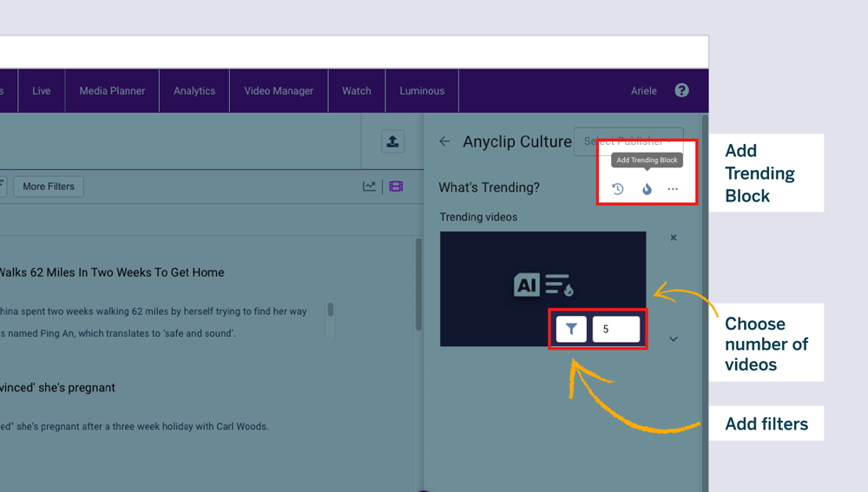Select the AI trending videos thumbnail

click(543, 289)
